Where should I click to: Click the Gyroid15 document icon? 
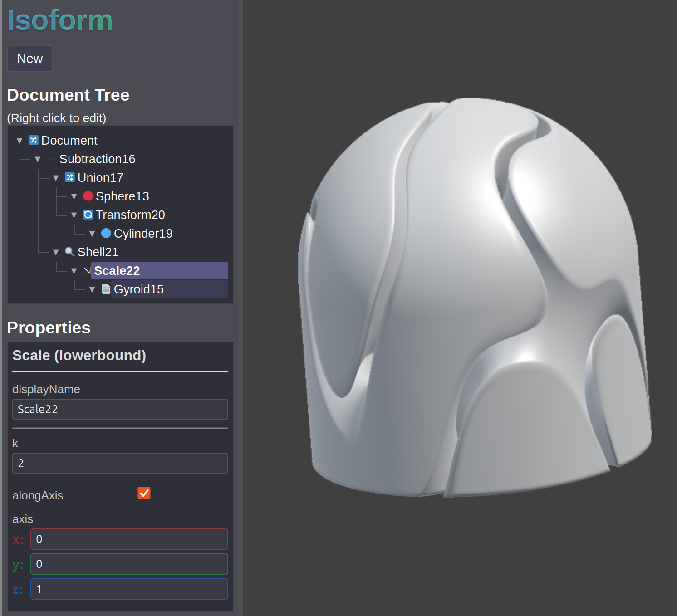pos(106,289)
